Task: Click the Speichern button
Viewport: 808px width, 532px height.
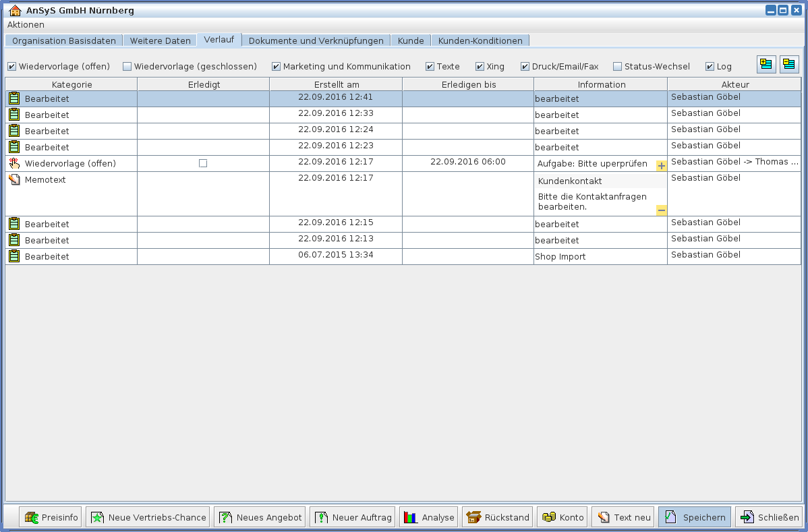Action: point(694,517)
